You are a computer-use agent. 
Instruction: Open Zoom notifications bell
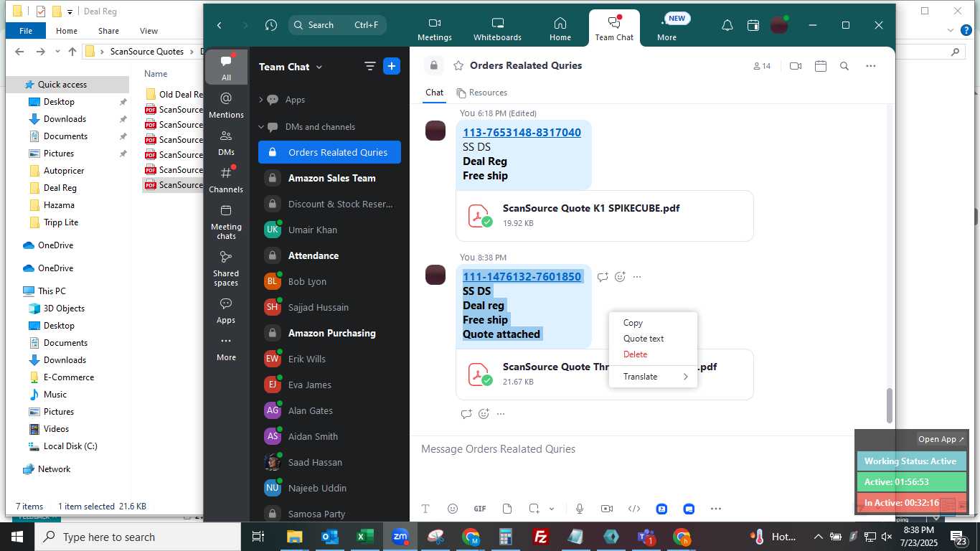(727, 25)
